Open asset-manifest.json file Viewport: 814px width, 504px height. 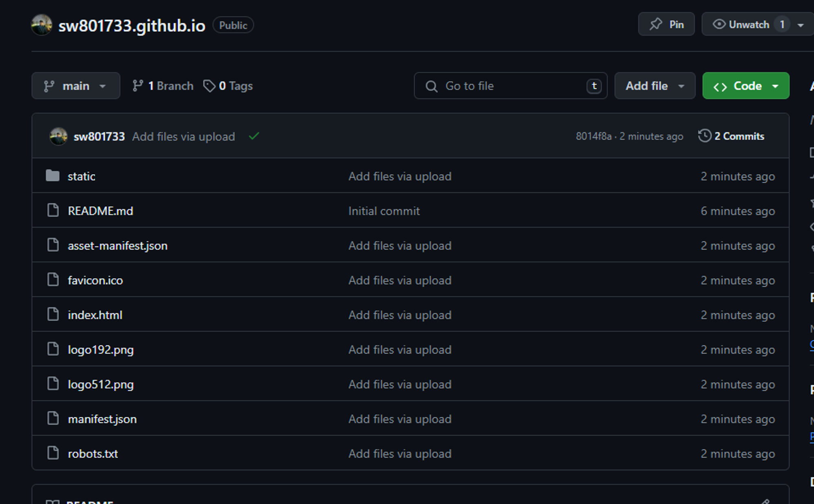(x=117, y=246)
